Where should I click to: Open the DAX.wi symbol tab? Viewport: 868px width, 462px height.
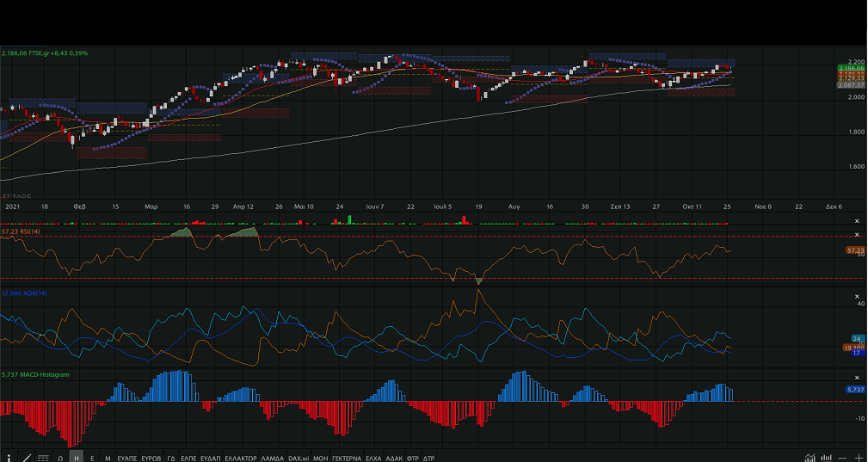[x=299, y=458]
